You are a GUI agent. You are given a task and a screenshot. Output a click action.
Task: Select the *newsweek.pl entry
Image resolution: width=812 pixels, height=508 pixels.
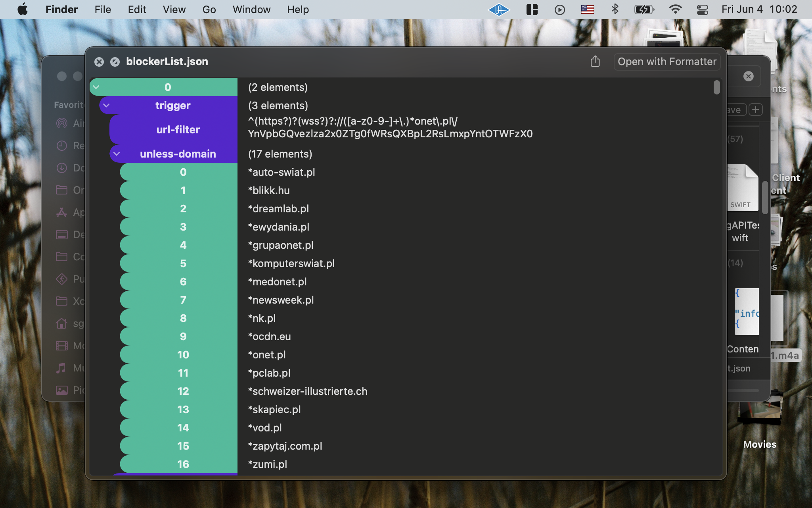(281, 300)
